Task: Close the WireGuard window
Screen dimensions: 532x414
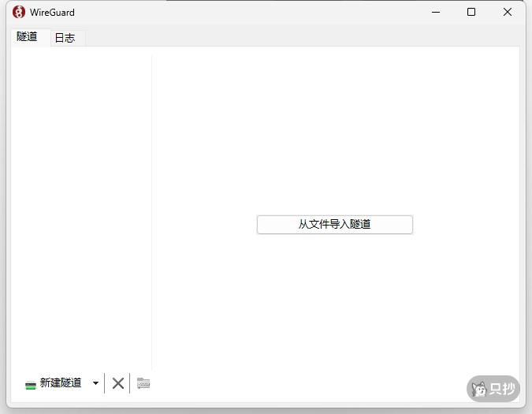Action: point(508,12)
